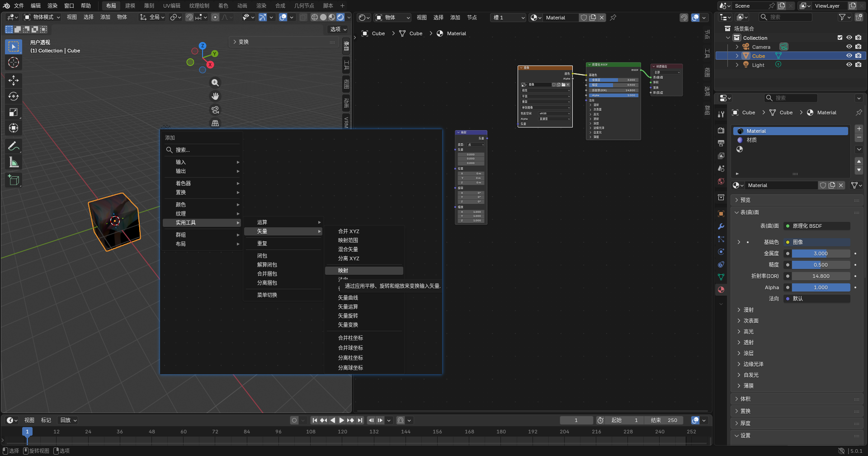The height and width of the screenshot is (456, 868).
Task: Open the outliner filter funnel dropdown
Action: tap(844, 17)
